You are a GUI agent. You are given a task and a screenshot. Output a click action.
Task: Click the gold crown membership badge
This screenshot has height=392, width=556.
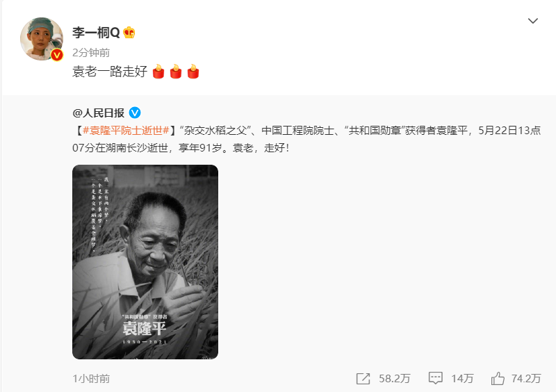tap(129, 33)
